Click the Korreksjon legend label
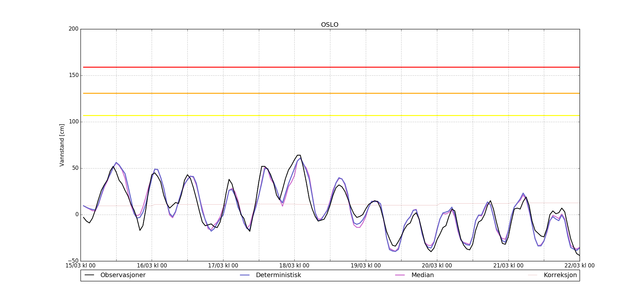 tap(560, 275)
